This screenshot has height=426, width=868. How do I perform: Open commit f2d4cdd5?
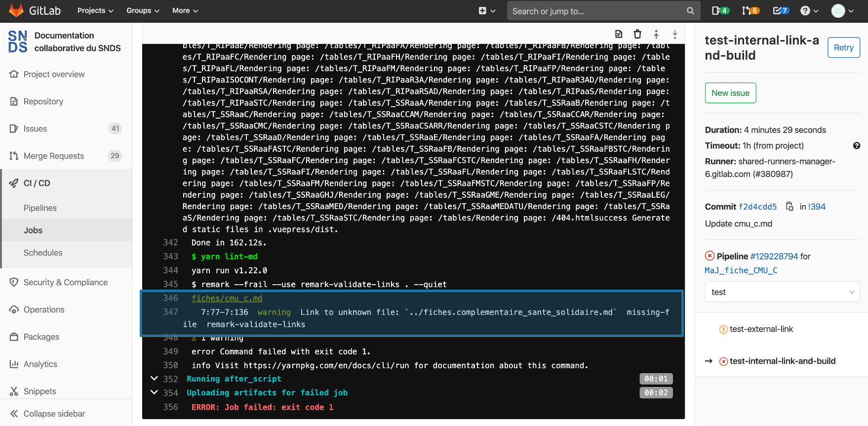tap(757, 207)
